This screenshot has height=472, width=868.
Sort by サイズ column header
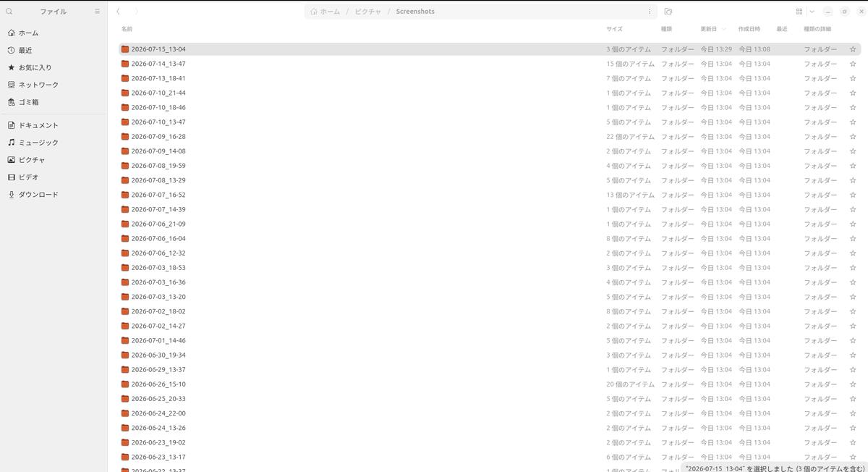click(614, 29)
